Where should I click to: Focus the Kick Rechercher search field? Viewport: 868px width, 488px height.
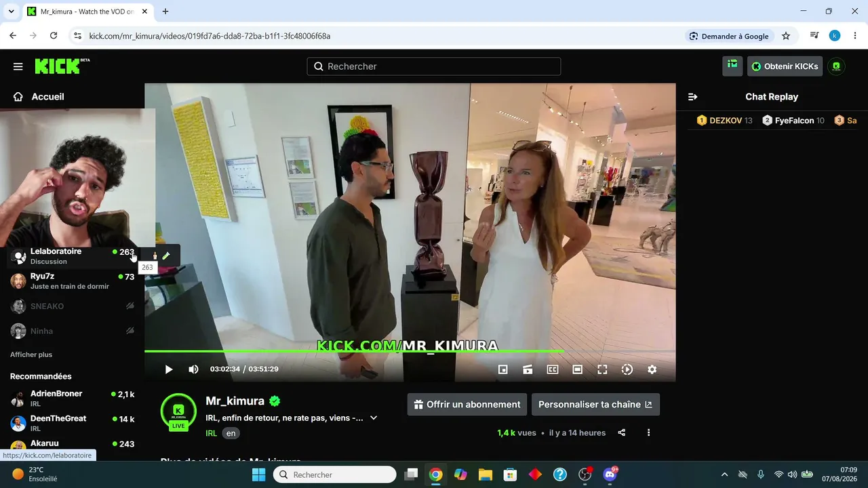pos(434,66)
